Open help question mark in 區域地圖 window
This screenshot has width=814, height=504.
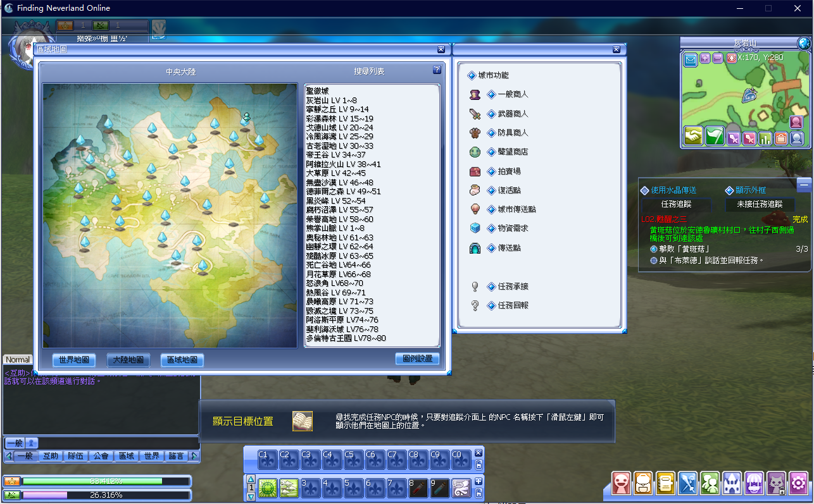[437, 70]
